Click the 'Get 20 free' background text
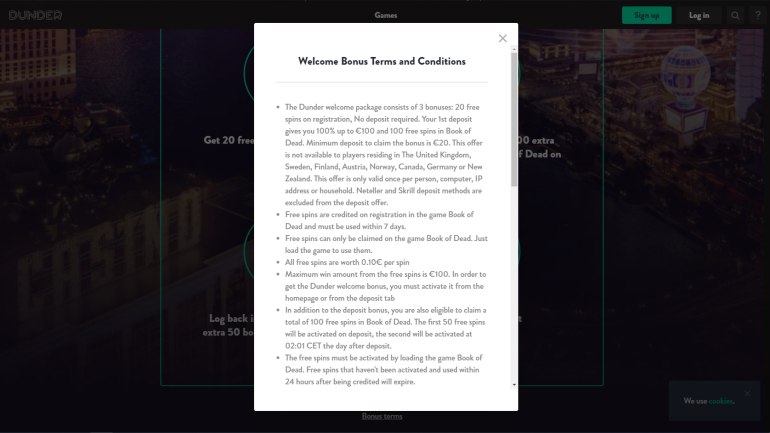770x433 pixels. coord(229,140)
